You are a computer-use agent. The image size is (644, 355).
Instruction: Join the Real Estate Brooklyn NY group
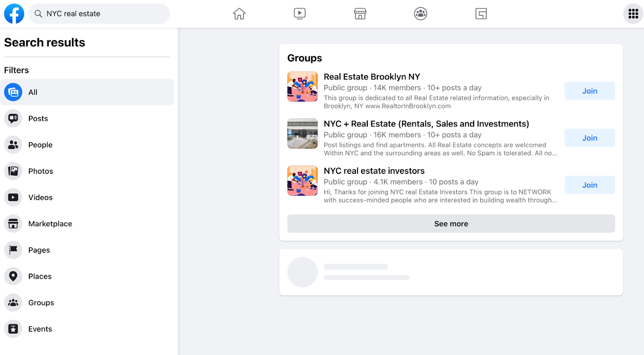coord(589,91)
